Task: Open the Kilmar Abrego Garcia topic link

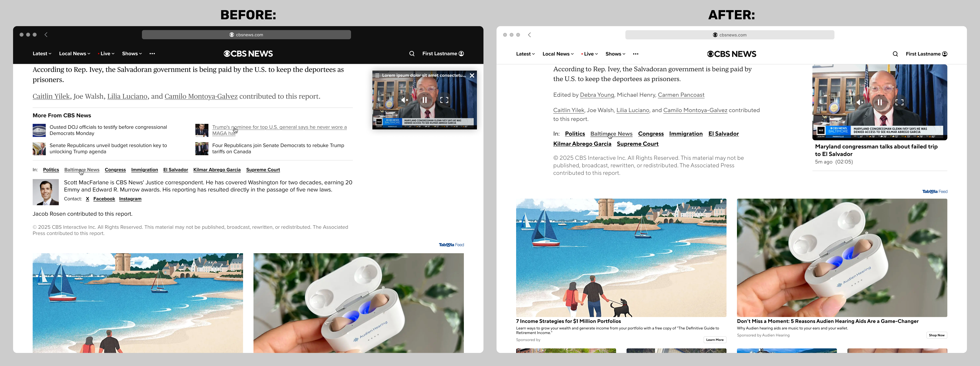Action: pos(217,170)
